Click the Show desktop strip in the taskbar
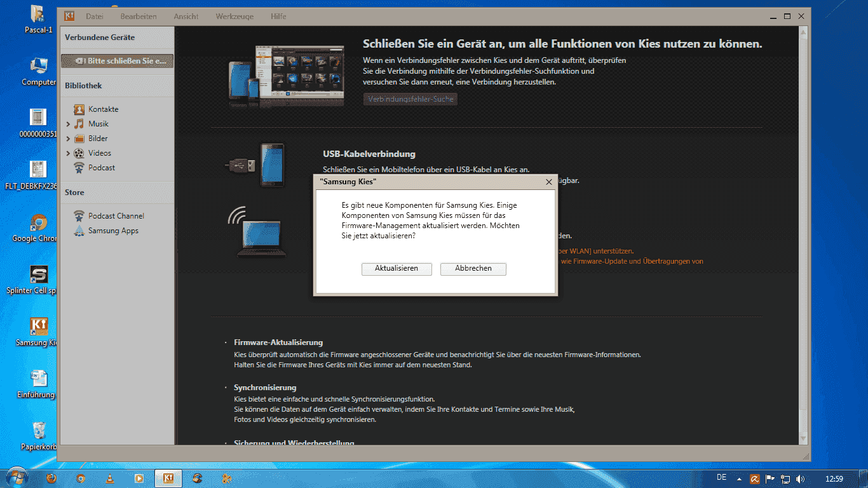Viewport: 868px width, 488px height. coord(863,478)
